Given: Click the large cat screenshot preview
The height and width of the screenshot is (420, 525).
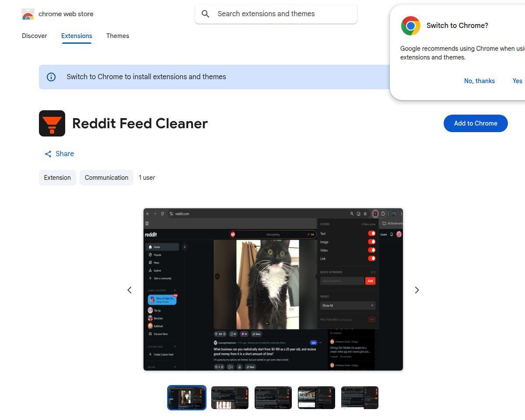Looking at the screenshot, I should coord(273,290).
